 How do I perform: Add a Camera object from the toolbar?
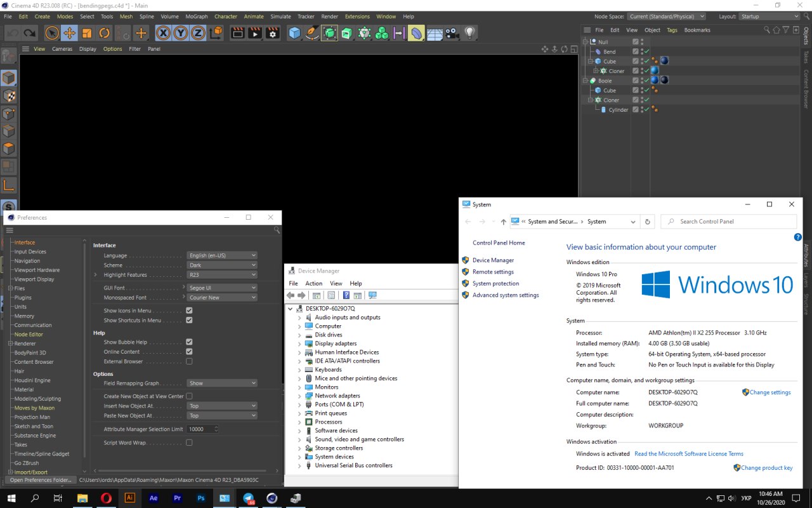[452, 33]
